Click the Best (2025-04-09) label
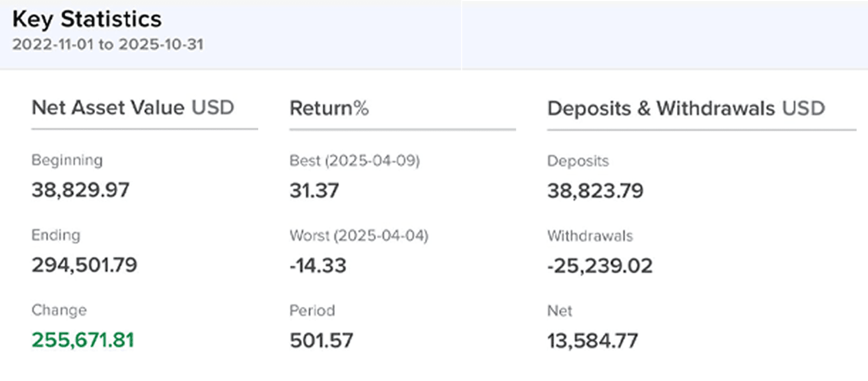The width and height of the screenshot is (868, 381). point(355,160)
